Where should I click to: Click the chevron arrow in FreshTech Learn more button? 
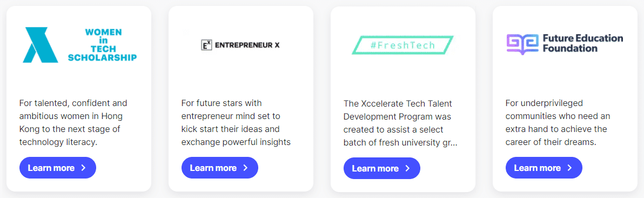[x=408, y=168]
